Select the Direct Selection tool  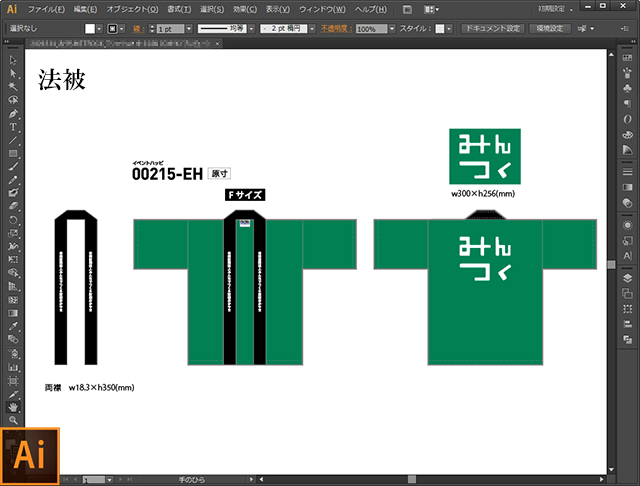(13, 73)
